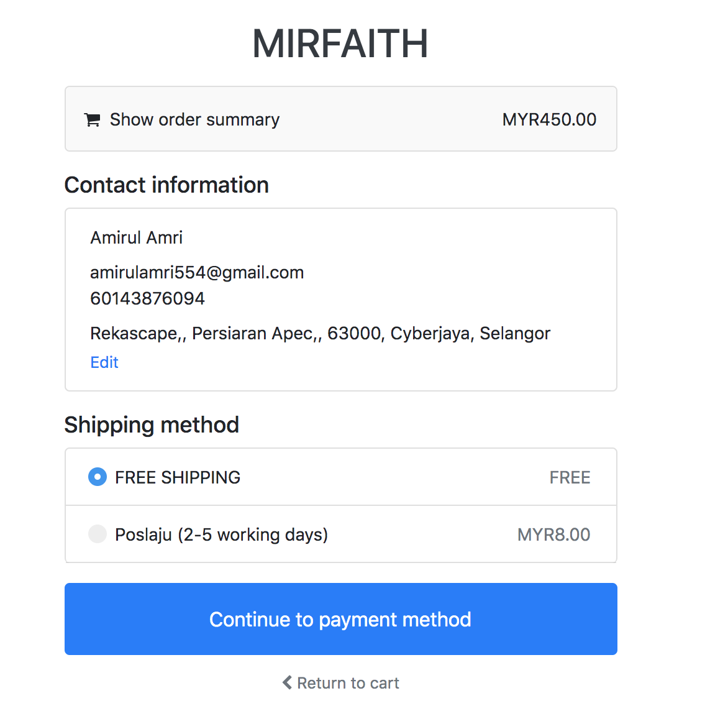Click the FREE price label

tap(570, 477)
